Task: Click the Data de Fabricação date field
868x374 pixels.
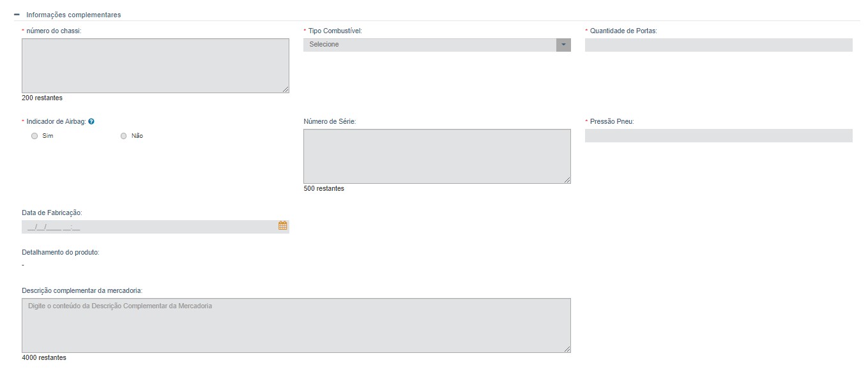Action: click(148, 227)
